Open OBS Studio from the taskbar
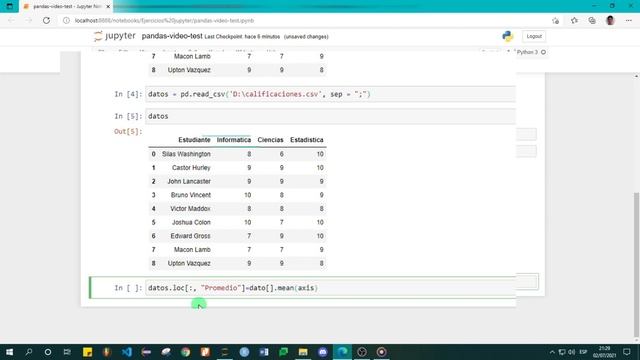 tap(362, 352)
